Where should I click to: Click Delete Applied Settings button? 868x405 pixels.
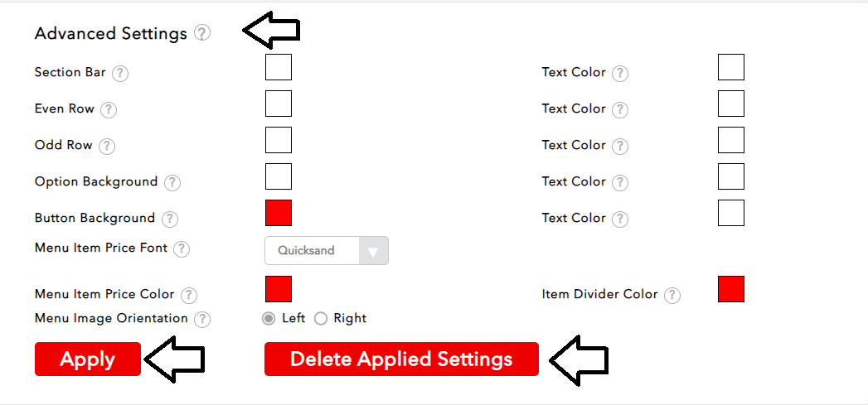coord(401,359)
